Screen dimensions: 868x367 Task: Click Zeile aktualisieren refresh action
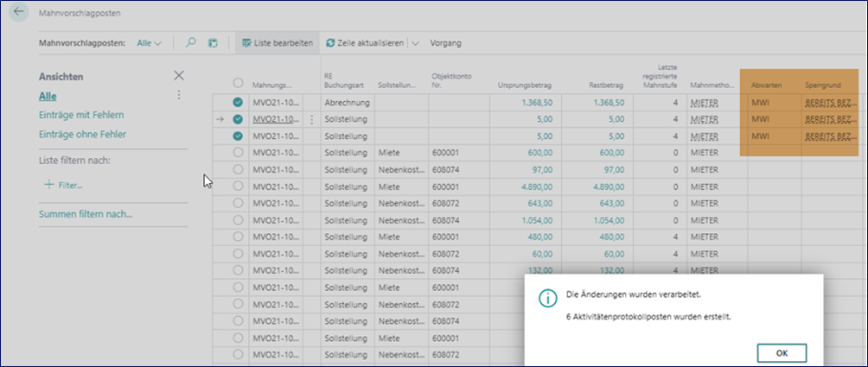[x=364, y=42]
